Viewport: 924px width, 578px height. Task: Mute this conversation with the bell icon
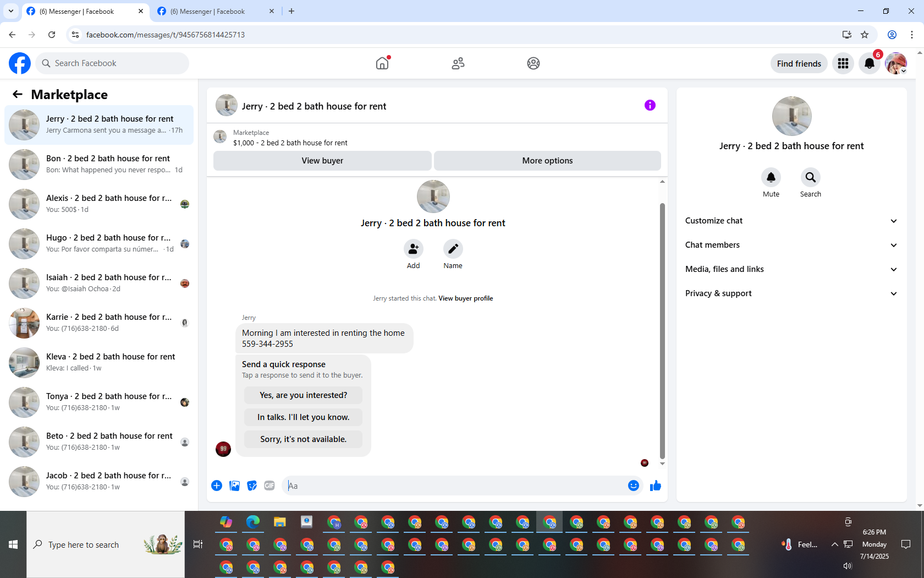click(x=771, y=177)
